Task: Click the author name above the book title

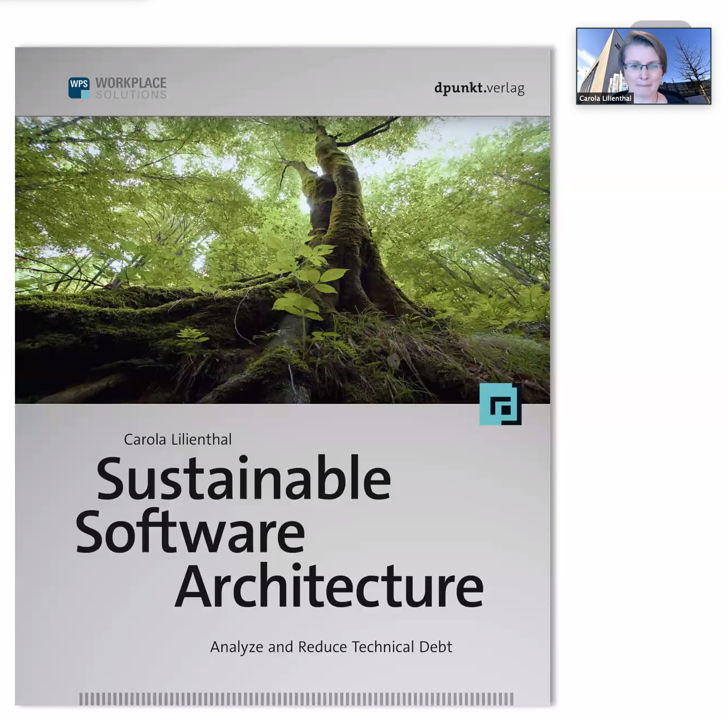Action: (x=178, y=440)
